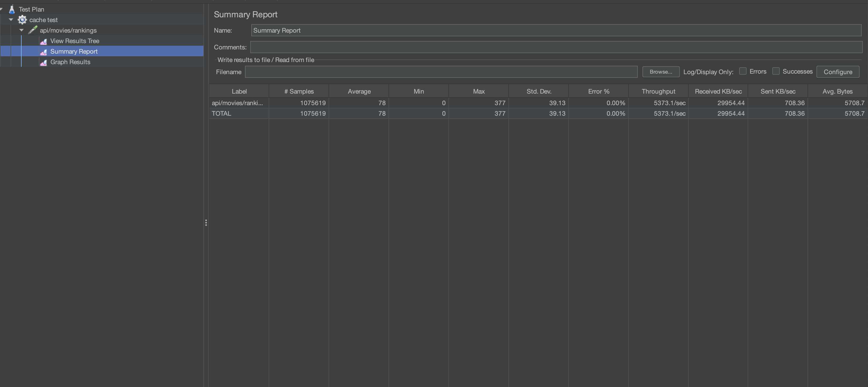The image size is (868, 387).
Task: Collapse the cache test thread group
Action: 11,19
